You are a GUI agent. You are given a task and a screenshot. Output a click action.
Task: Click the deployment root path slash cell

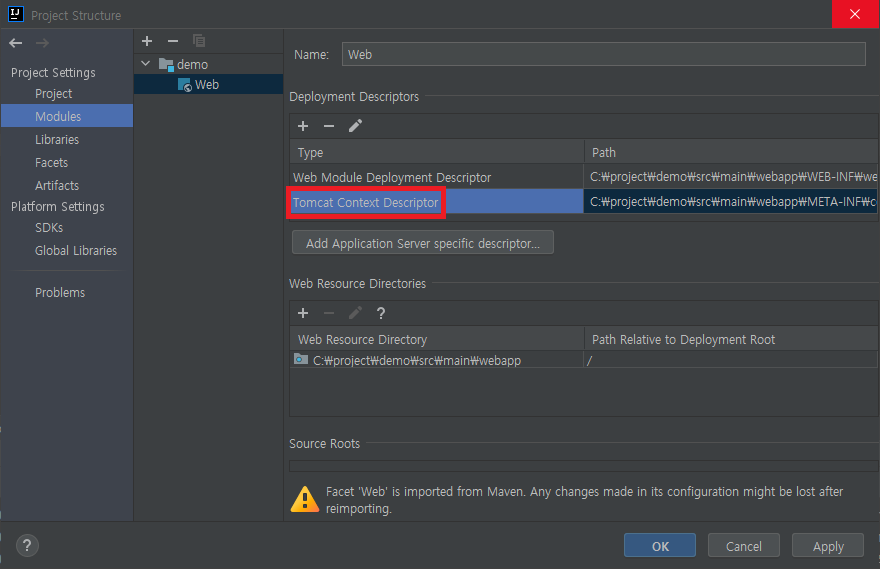(x=731, y=360)
